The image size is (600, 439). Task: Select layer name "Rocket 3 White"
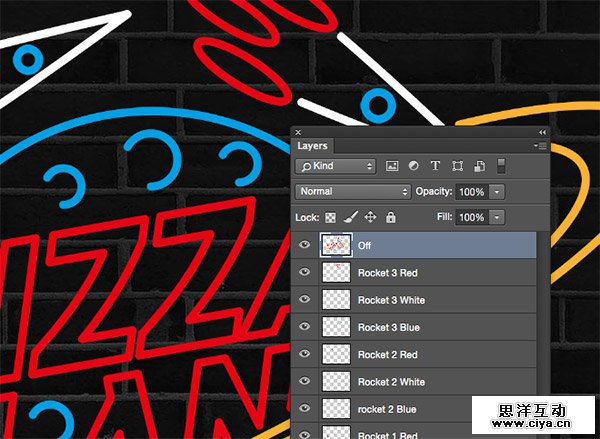(391, 300)
